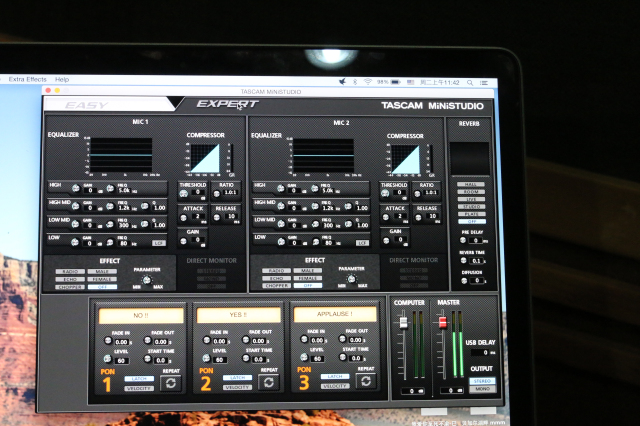Click MIC 1 HIGH gain knob
This screenshot has height=426, width=640.
pos(76,188)
